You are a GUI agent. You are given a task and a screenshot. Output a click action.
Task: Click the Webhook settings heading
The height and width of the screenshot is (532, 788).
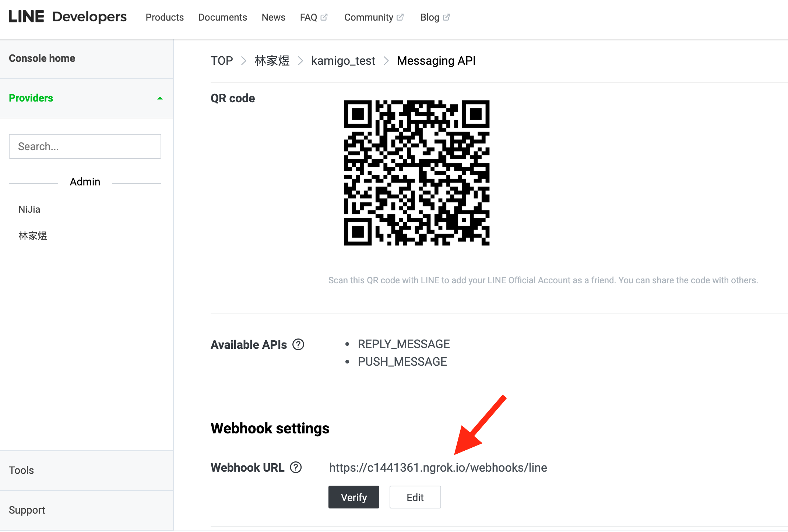point(270,428)
